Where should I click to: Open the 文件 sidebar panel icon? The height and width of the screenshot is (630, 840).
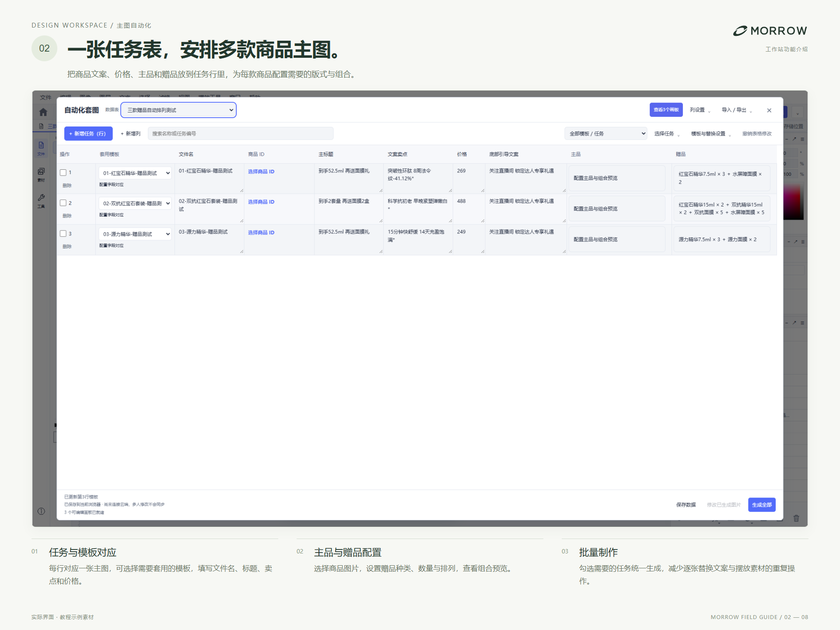(x=41, y=148)
